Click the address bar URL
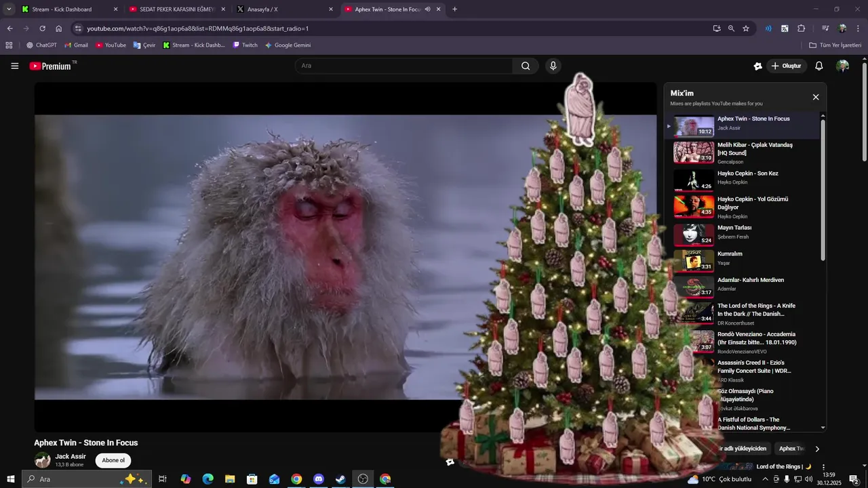This screenshot has width=868, height=488. coord(197,28)
